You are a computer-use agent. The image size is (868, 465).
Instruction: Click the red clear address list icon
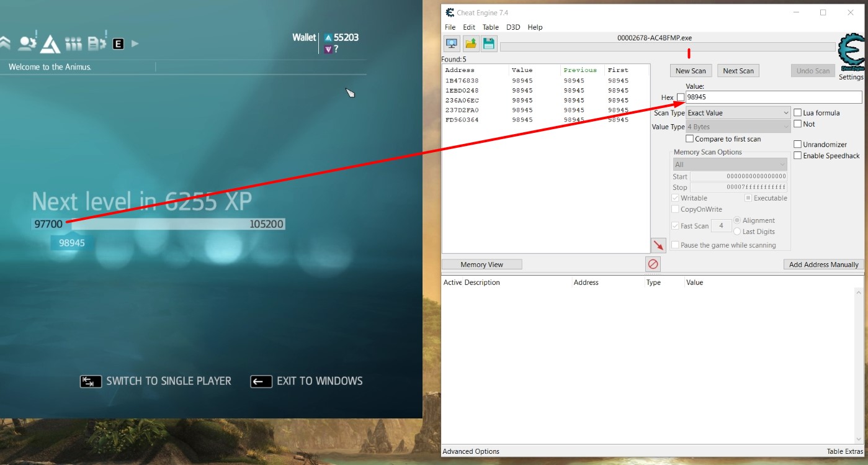tap(653, 264)
